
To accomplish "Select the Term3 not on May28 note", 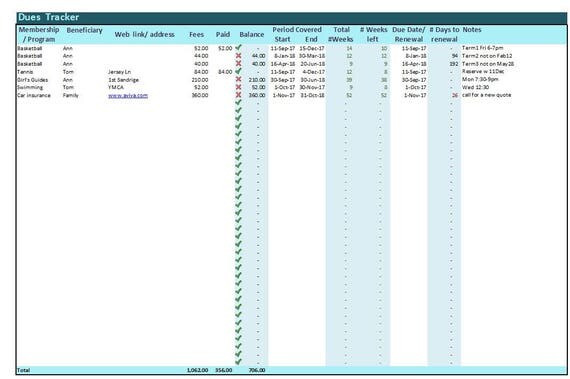I will [x=488, y=64].
